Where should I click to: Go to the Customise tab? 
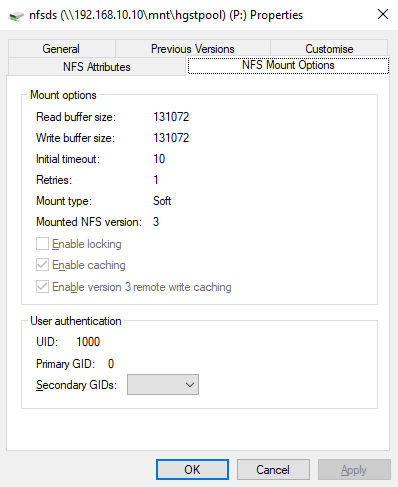coord(329,49)
